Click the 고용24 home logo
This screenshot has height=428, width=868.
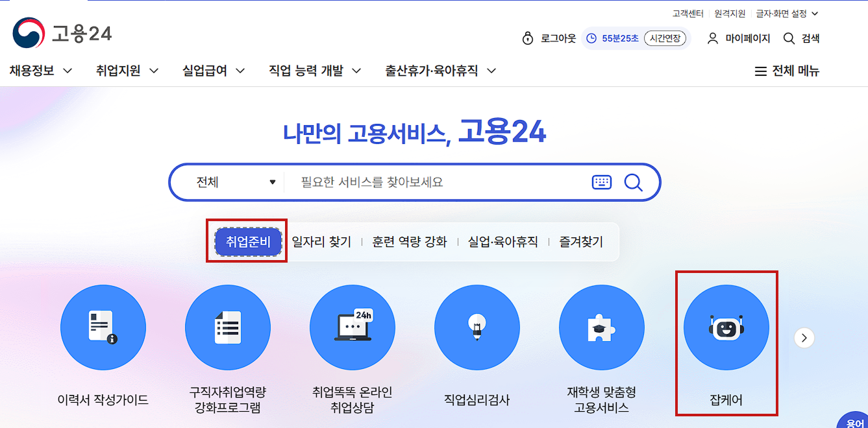click(62, 33)
